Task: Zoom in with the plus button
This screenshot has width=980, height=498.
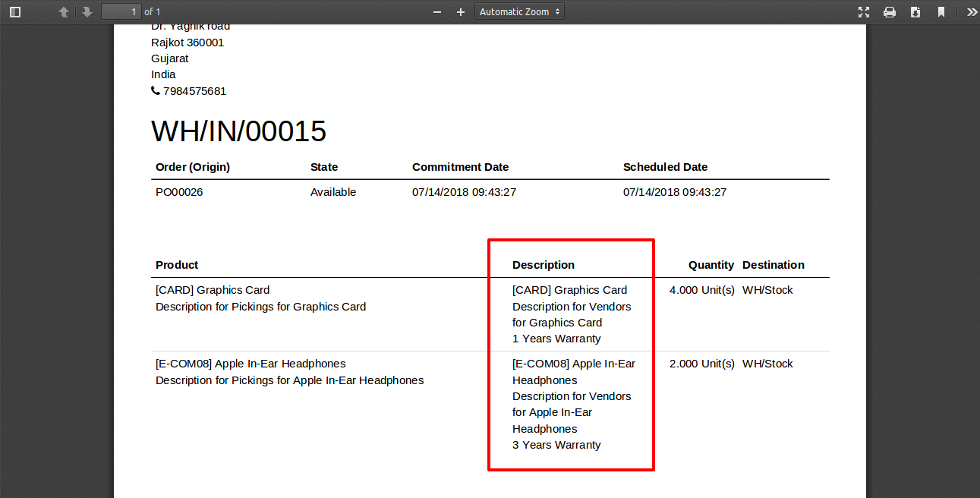Action: pyautogui.click(x=461, y=12)
